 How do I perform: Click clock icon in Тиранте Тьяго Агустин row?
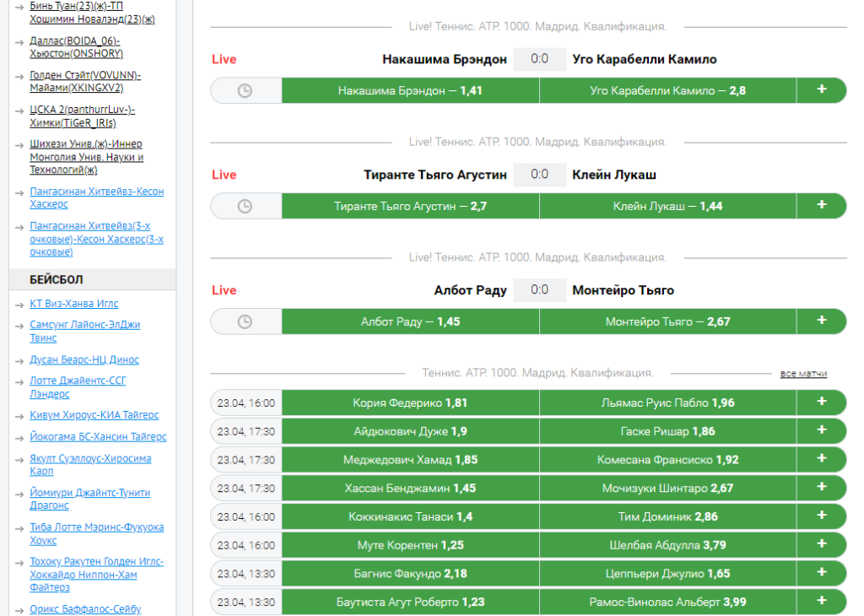(x=245, y=206)
